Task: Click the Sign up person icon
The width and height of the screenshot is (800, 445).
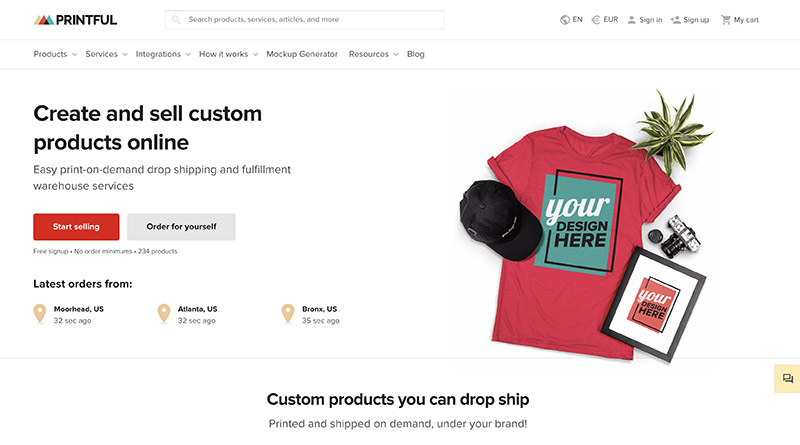Action: pyautogui.click(x=677, y=19)
